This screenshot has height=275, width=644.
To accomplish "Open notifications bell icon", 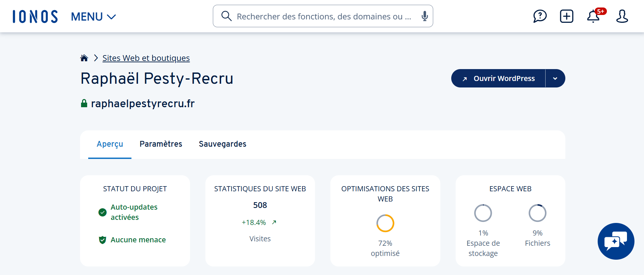I will tap(593, 16).
